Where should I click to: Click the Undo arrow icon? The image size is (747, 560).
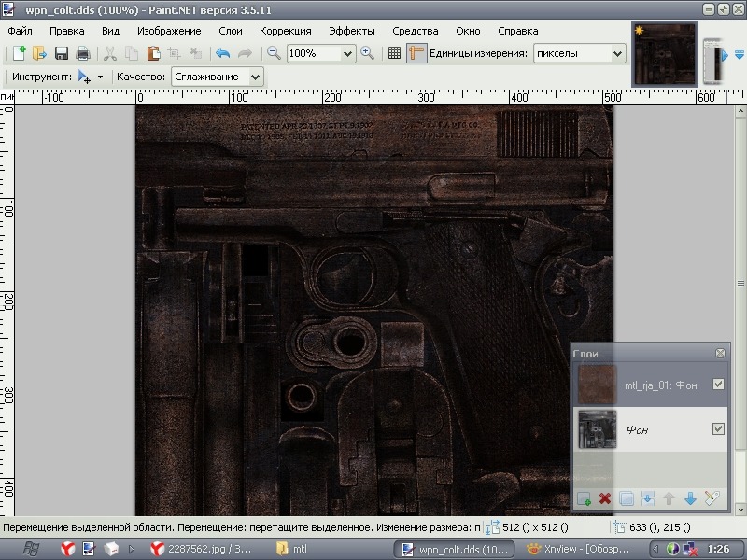point(222,54)
